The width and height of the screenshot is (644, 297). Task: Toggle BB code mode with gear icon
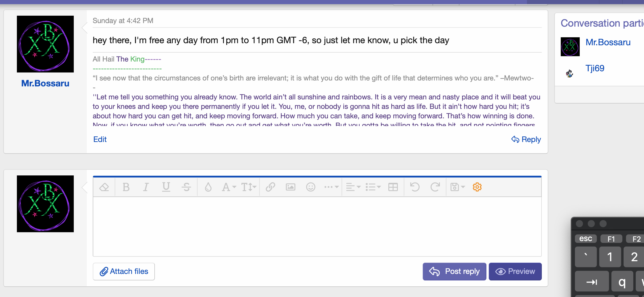[477, 187]
